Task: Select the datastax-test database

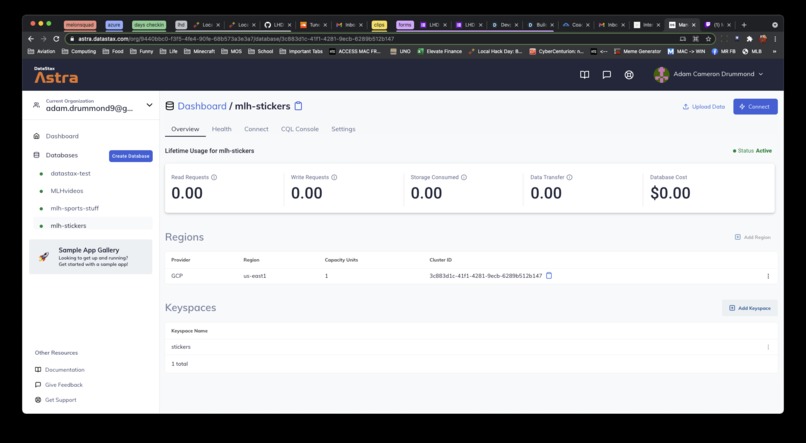Action: coord(70,174)
